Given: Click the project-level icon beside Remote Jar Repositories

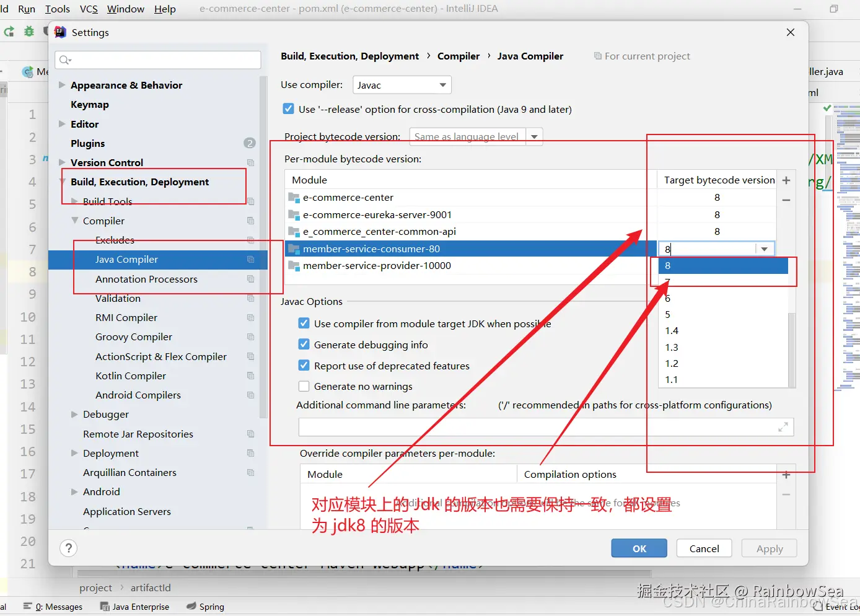Looking at the screenshot, I should point(251,434).
